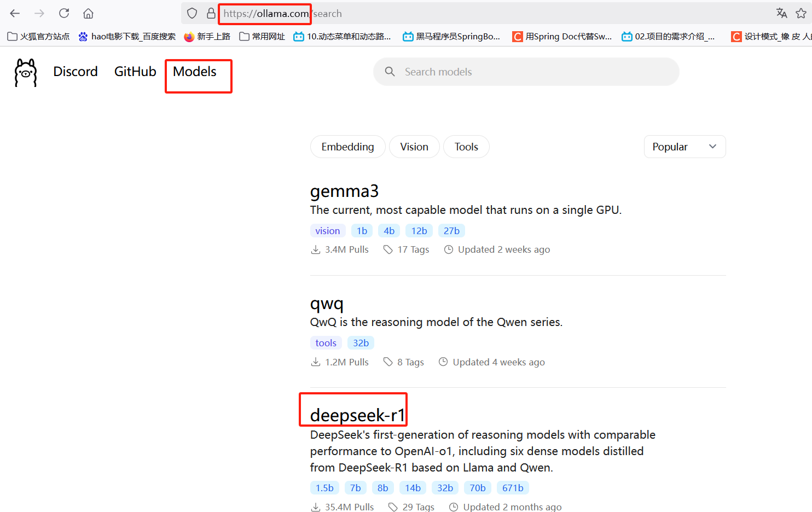Click the Search models input field
812x512 pixels.
coord(526,72)
